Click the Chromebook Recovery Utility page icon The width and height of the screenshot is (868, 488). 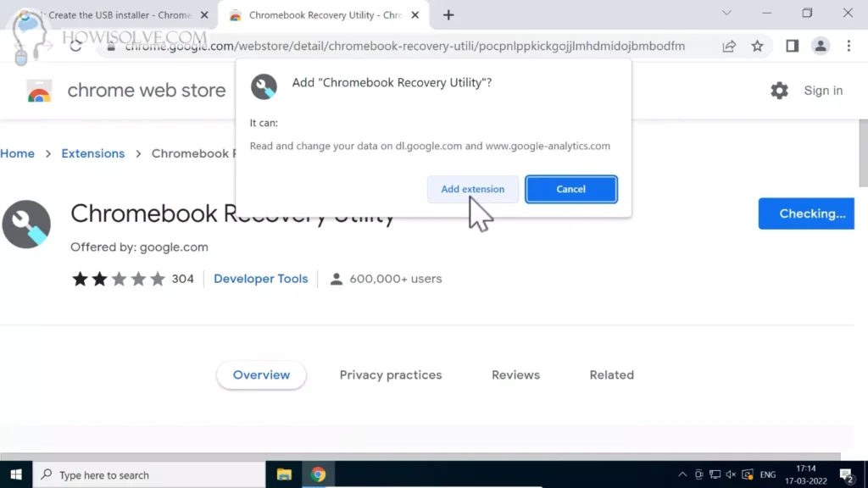coord(26,224)
